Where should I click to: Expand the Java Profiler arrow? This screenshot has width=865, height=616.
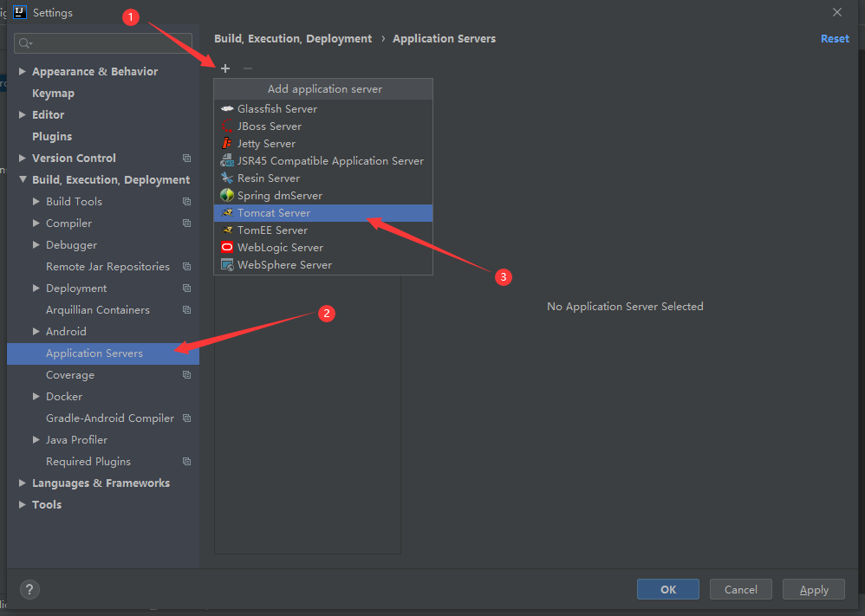36,439
